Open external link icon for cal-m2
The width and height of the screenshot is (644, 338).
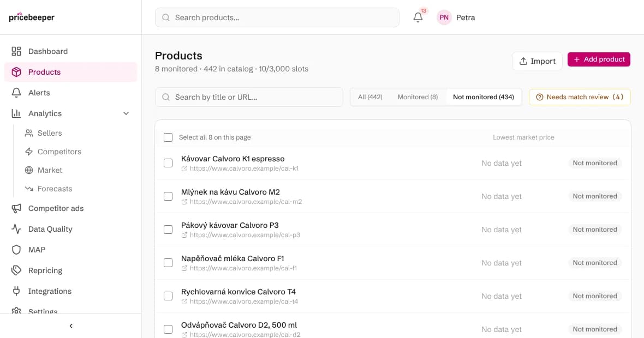pyautogui.click(x=184, y=202)
